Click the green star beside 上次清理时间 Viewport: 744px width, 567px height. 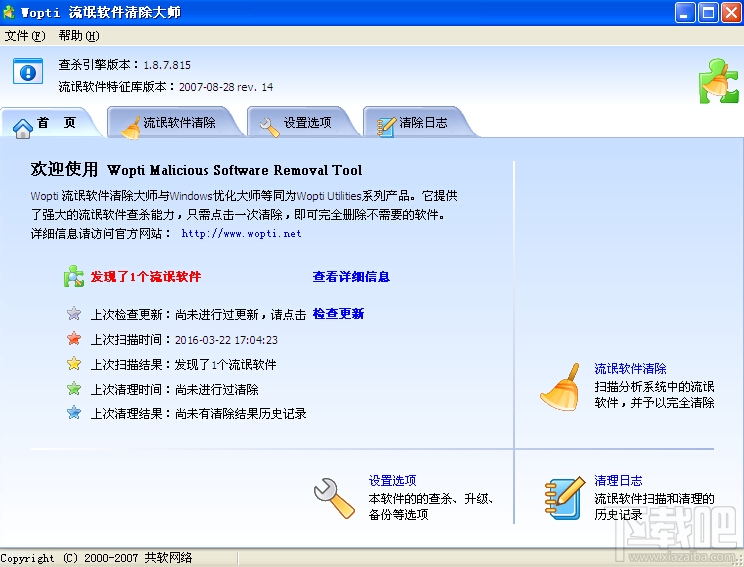coord(74,389)
